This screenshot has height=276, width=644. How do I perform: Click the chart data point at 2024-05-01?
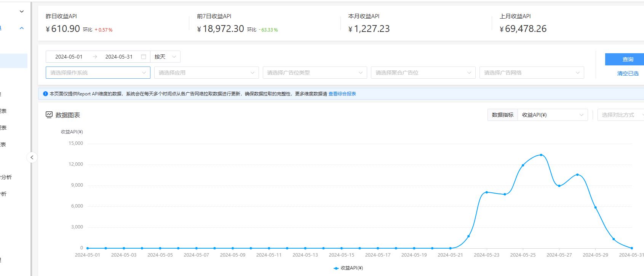88,248
